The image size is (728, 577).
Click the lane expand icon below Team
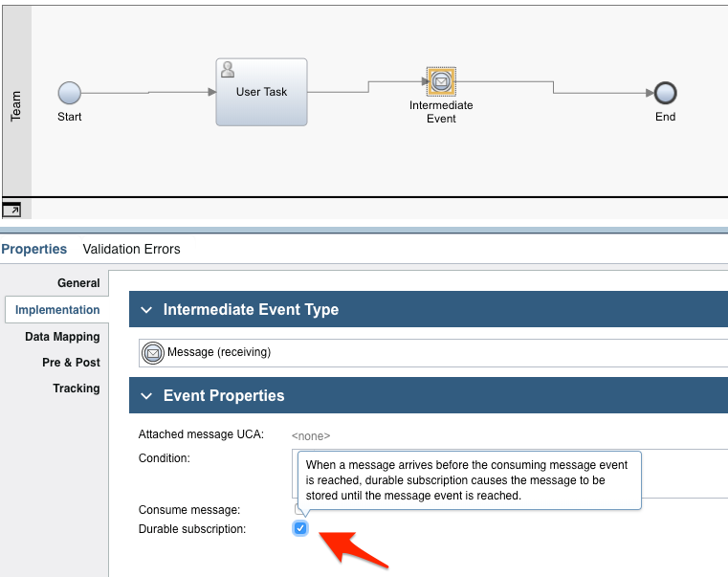tap(11, 210)
